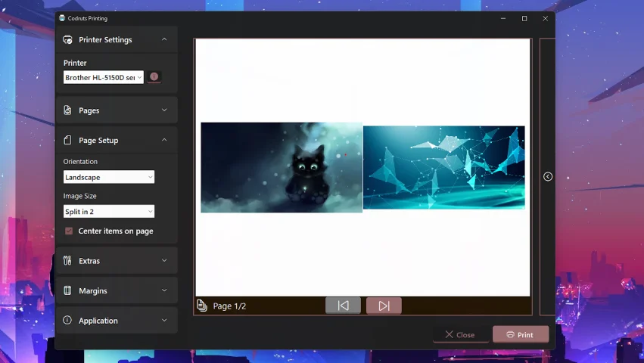Click the Printer Settings section icon
The width and height of the screenshot is (644, 363).
[67, 40]
